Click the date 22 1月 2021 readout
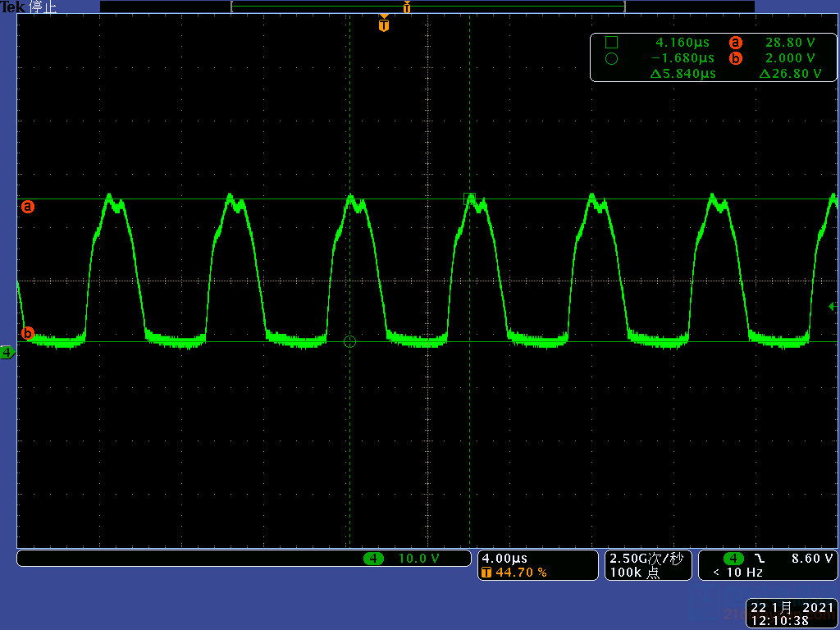The height and width of the screenshot is (630, 840). (x=792, y=607)
